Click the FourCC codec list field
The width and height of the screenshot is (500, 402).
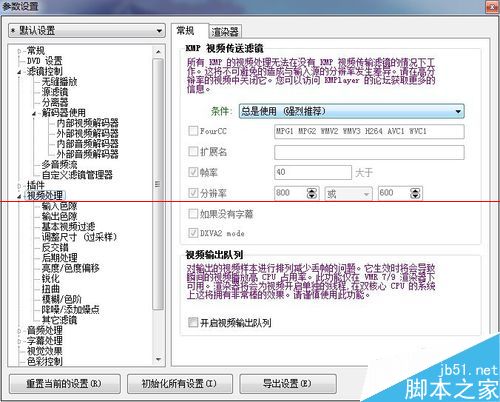click(x=369, y=131)
